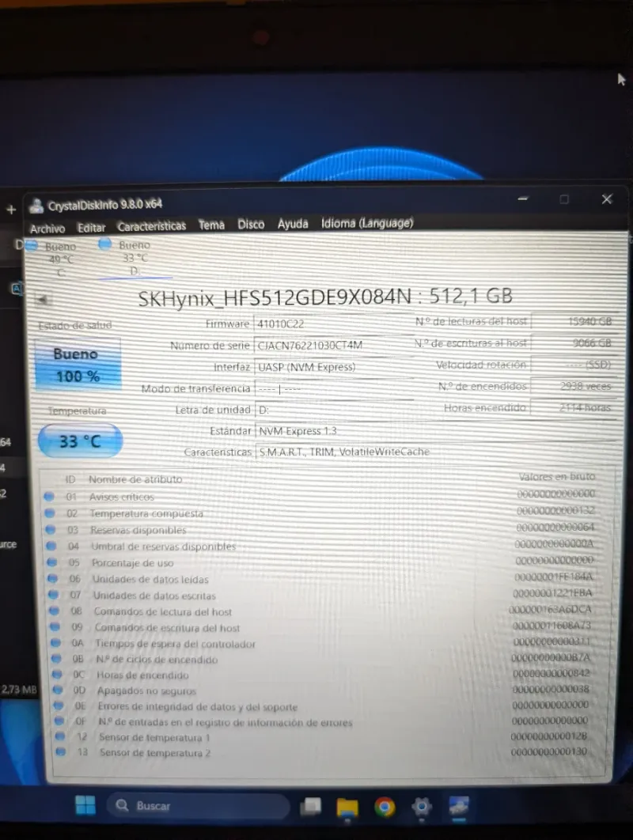Click status dot for Apagados no seguros
The width and height of the screenshot is (633, 840).
tap(57, 691)
